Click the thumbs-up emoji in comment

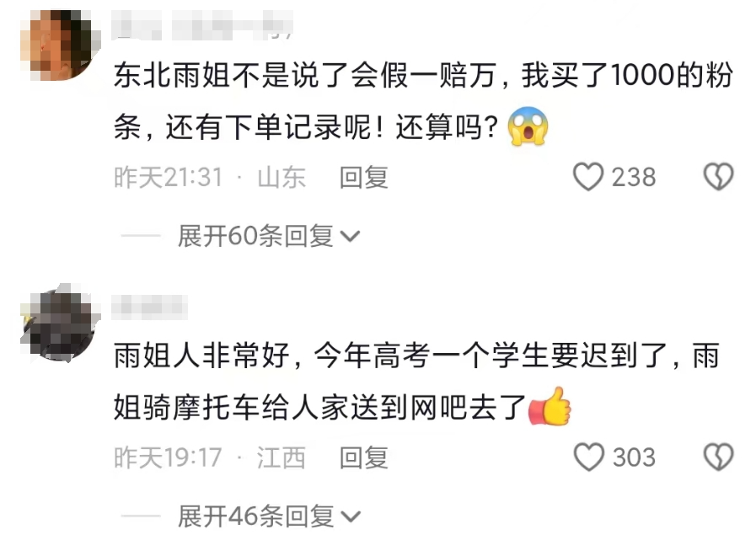(550, 406)
